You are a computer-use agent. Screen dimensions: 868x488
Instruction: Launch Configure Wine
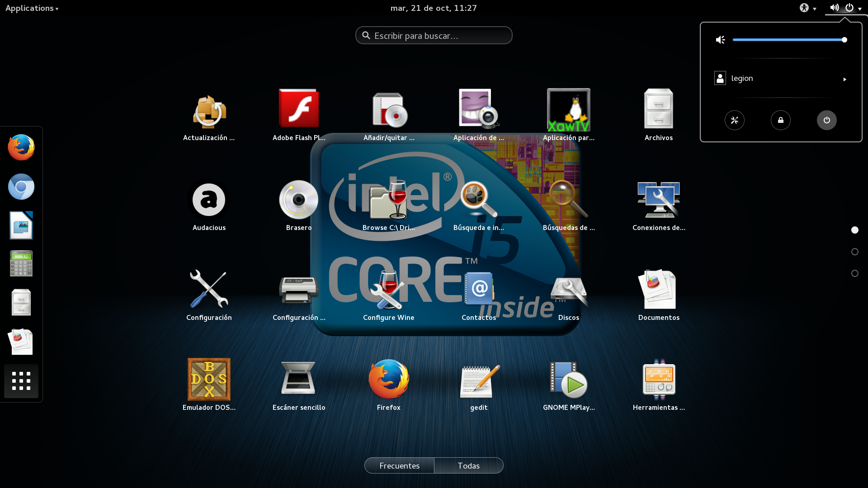(389, 296)
